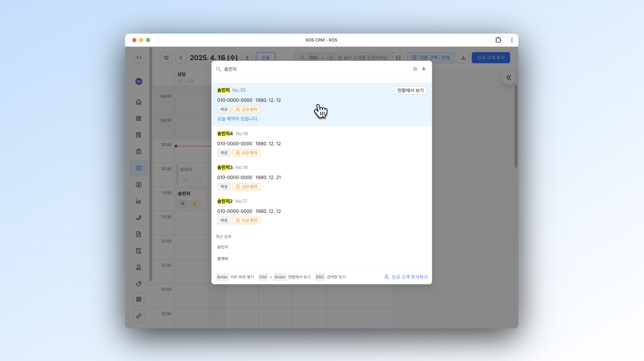Screen dimensions: 644x361
Task: Click the search input field with 송민지
Action: pos(317,69)
